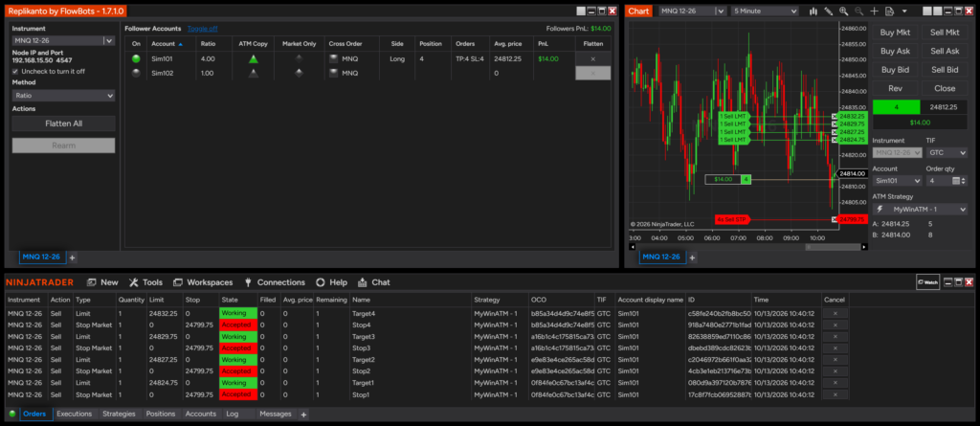The image size is (980, 426).
Task: Add a new tab in Chart window
Action: click(692, 258)
